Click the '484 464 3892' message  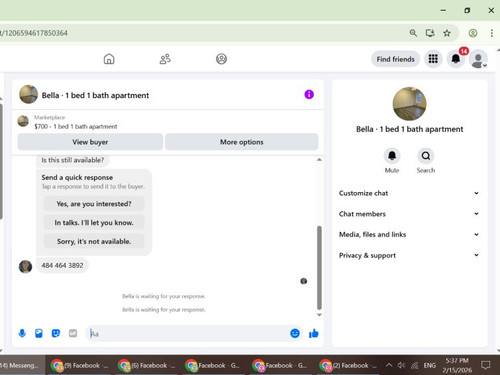pyautogui.click(x=62, y=265)
